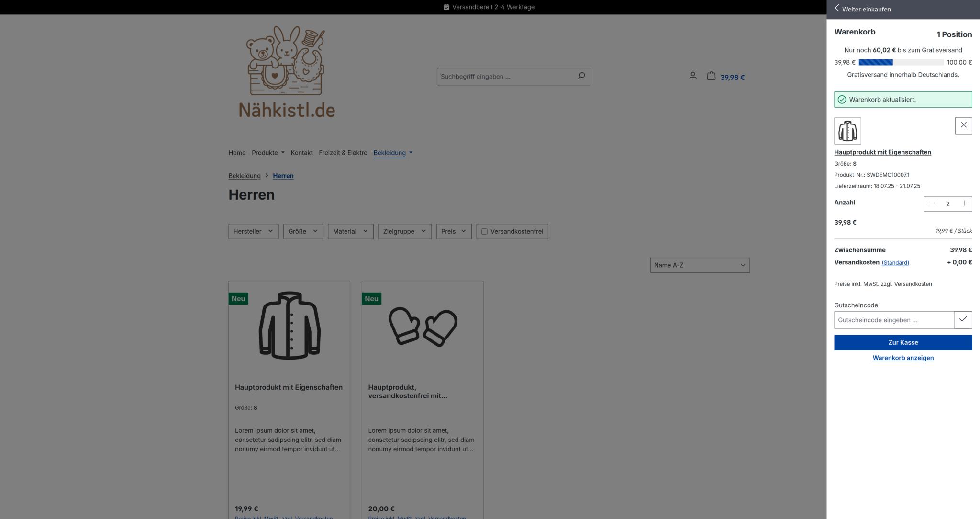Increase quantity with the plus button

pyautogui.click(x=964, y=203)
